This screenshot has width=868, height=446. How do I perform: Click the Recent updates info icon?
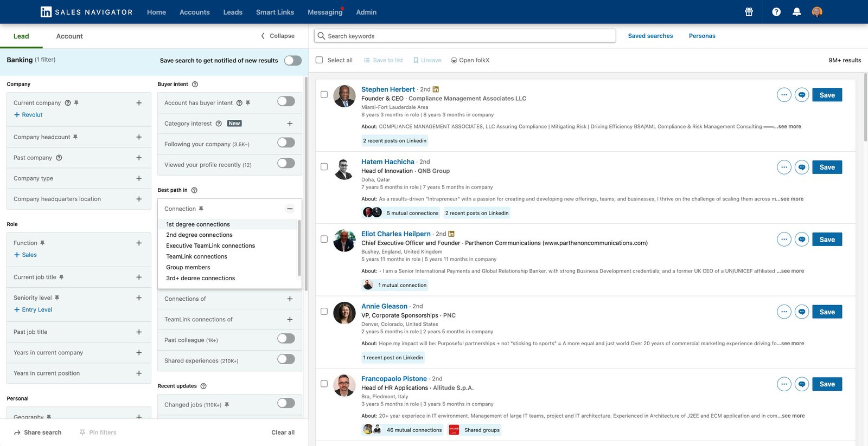pos(203,386)
